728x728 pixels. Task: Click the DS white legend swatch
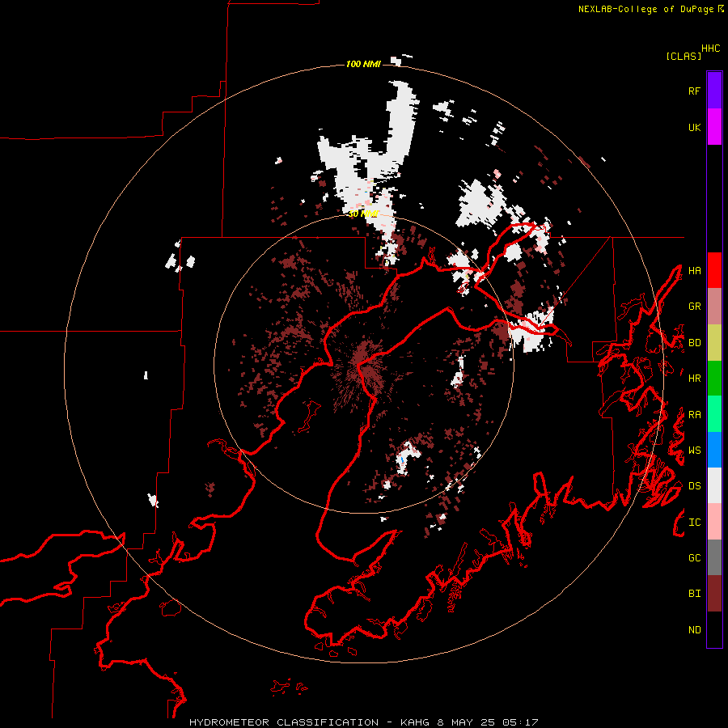point(714,485)
